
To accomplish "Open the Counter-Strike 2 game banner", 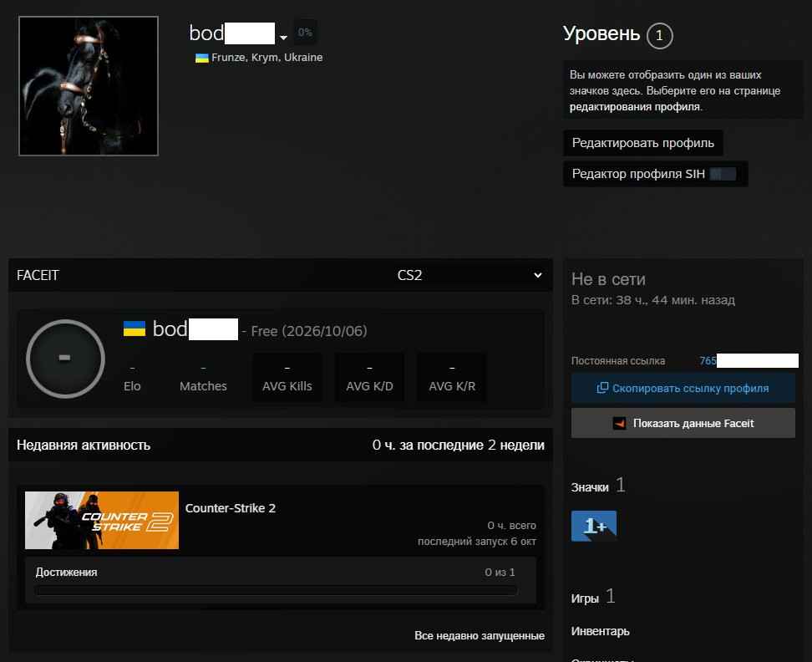I will point(102,520).
